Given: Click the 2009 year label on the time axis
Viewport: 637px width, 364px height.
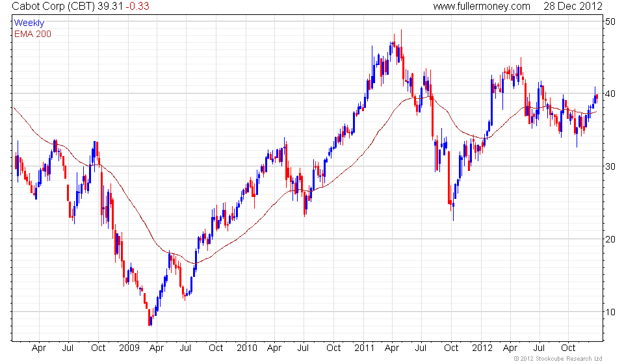Looking at the screenshot, I should click(x=129, y=348).
